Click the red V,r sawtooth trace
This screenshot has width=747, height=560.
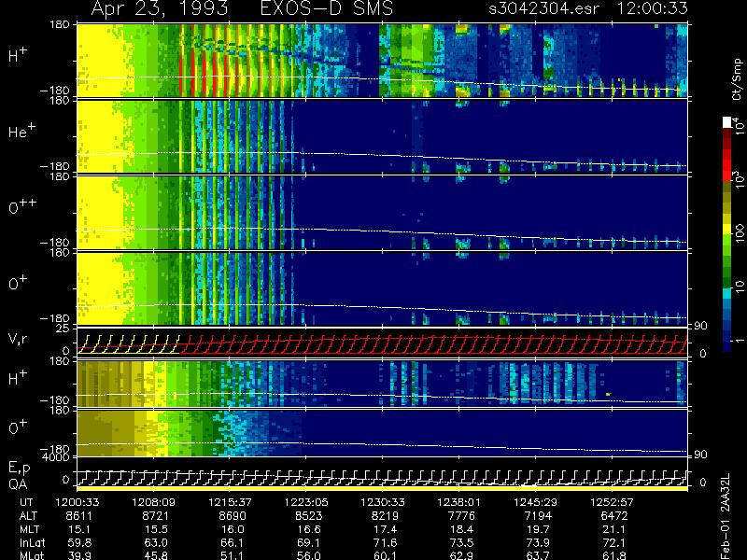click(433, 343)
